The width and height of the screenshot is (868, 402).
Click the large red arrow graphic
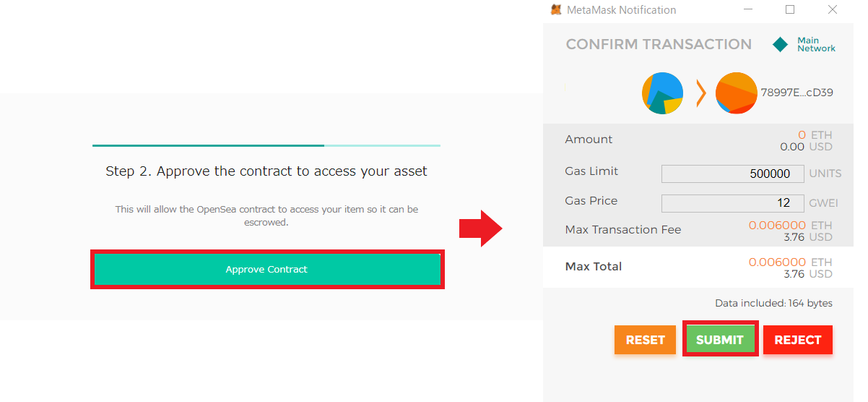(481, 229)
